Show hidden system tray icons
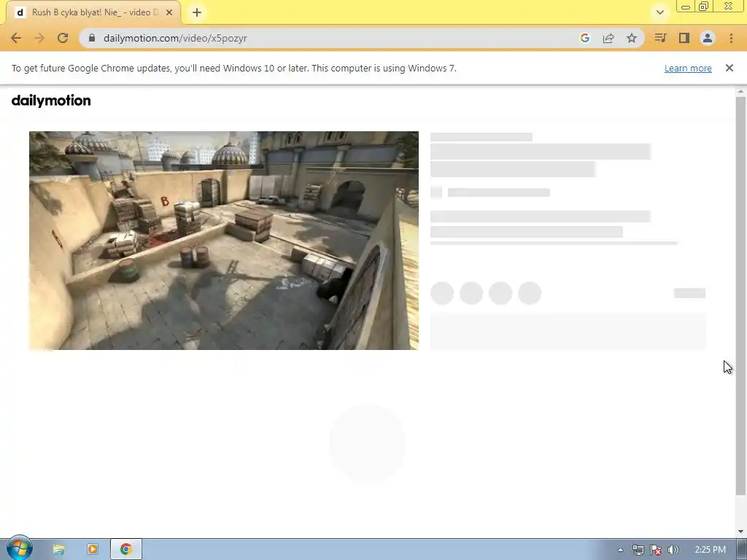747x560 pixels. click(x=620, y=550)
